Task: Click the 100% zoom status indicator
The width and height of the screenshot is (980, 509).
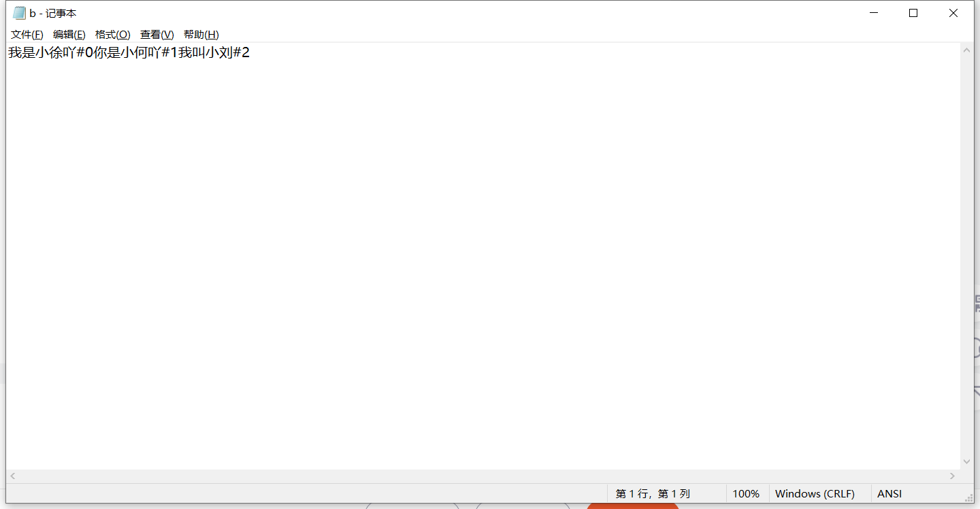Action: (746, 494)
